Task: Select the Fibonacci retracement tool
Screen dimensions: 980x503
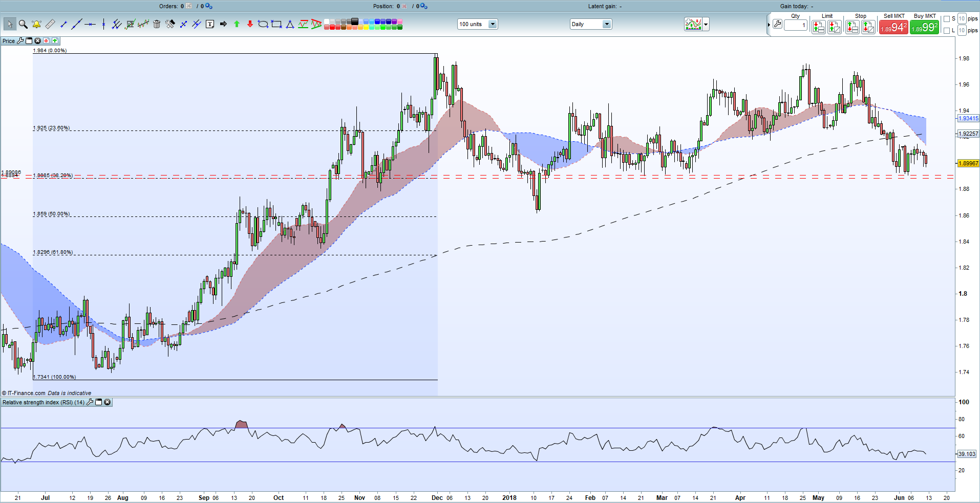Action: (130, 24)
